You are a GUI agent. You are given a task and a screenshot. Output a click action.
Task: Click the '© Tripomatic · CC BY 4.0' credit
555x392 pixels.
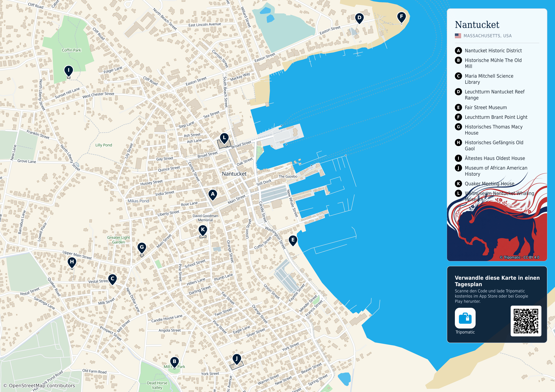click(x=519, y=257)
